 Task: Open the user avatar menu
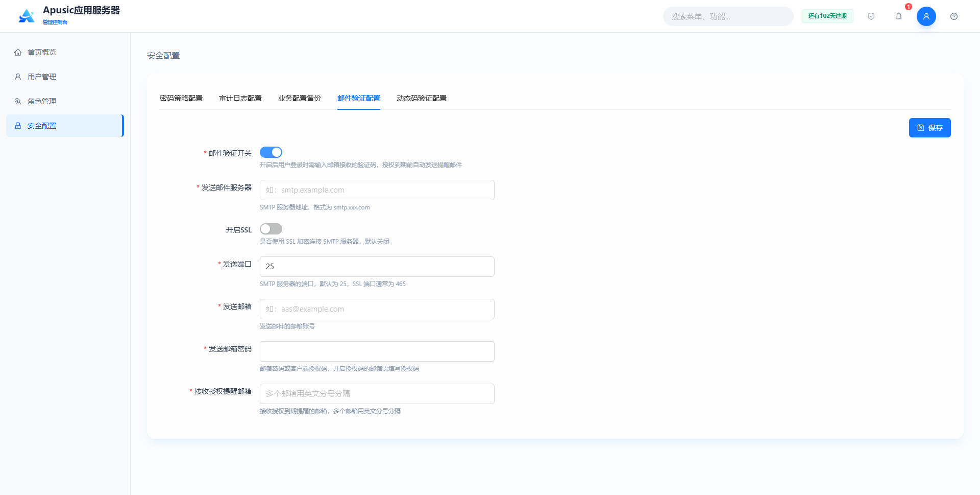[x=926, y=16]
